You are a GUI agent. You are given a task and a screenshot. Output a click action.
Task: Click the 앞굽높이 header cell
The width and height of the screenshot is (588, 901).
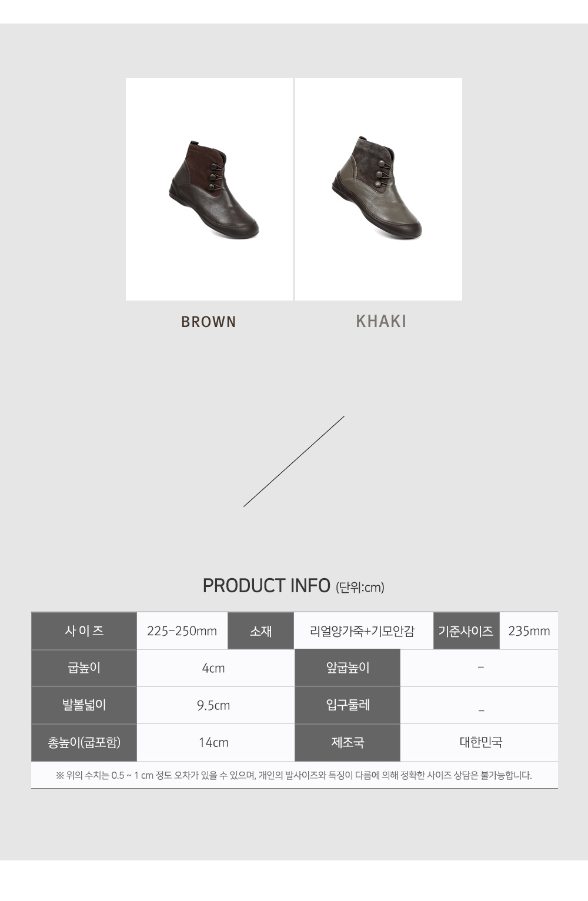click(x=348, y=668)
